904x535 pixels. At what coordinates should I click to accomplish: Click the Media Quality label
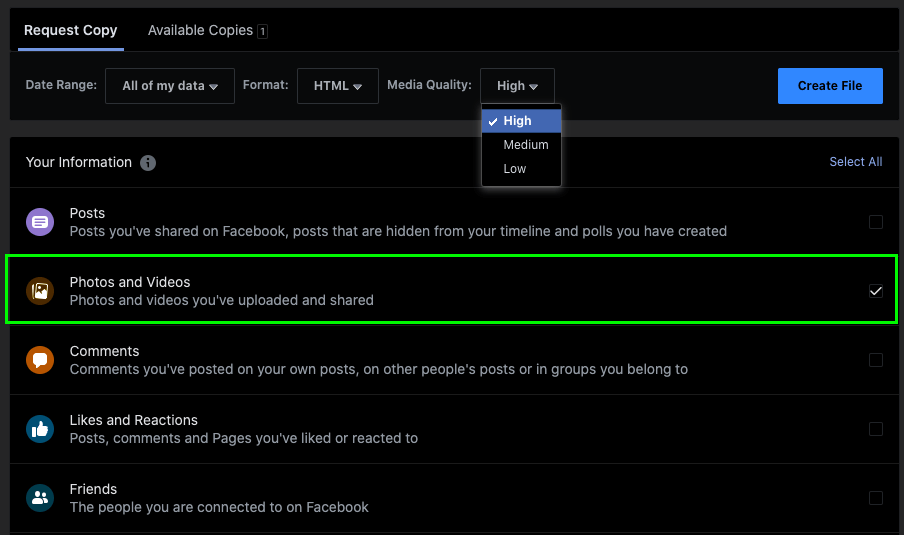(x=429, y=85)
